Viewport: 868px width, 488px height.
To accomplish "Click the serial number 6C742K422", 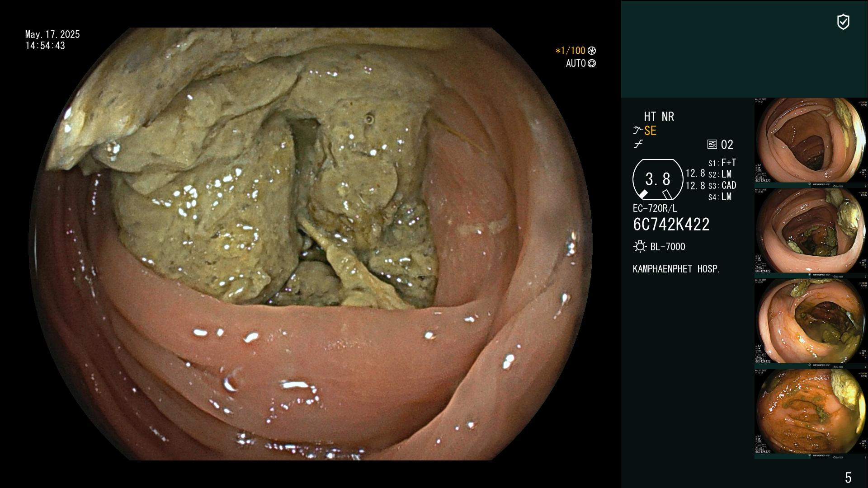I will click(671, 225).
